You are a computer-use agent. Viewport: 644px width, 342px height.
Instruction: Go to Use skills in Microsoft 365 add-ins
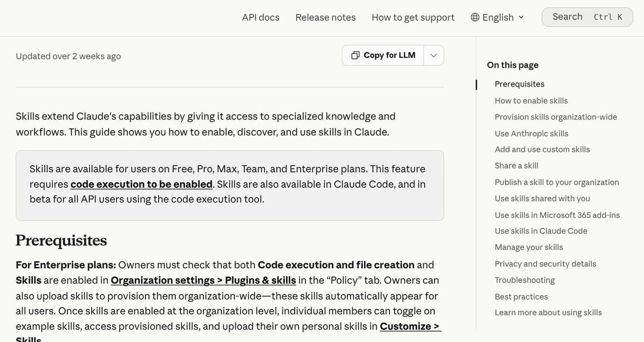click(x=558, y=215)
